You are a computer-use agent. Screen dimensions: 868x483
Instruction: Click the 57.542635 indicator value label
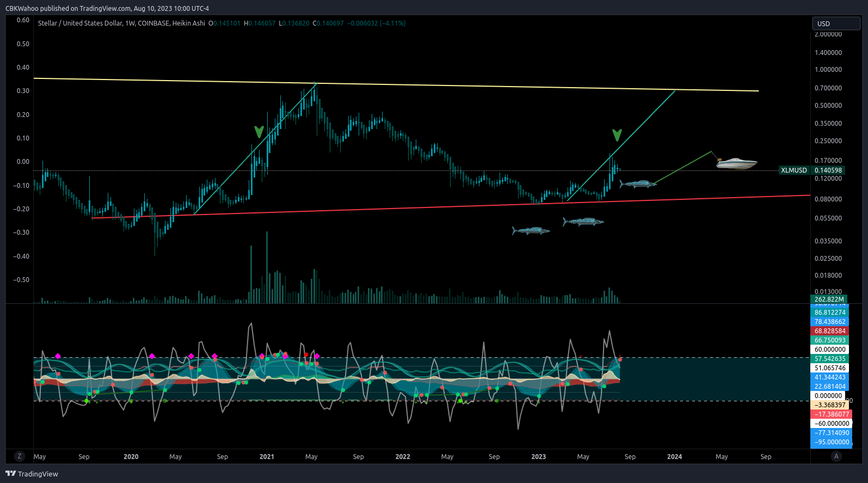pyautogui.click(x=830, y=359)
